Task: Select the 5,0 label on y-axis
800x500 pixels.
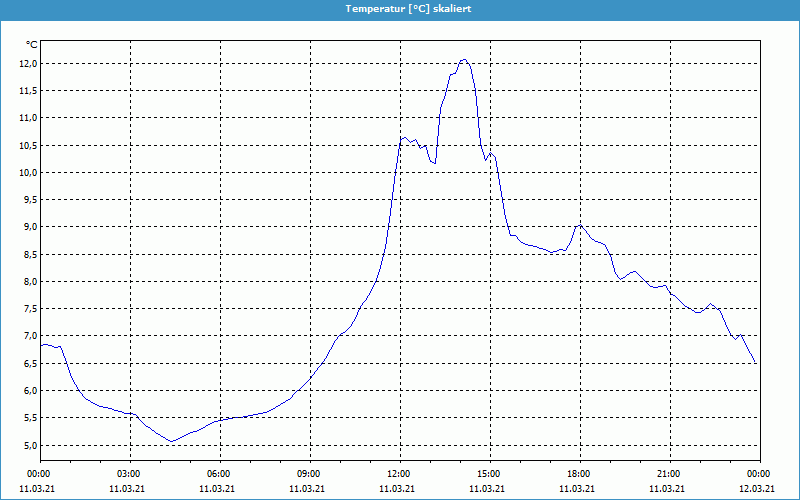Action: tap(28, 445)
